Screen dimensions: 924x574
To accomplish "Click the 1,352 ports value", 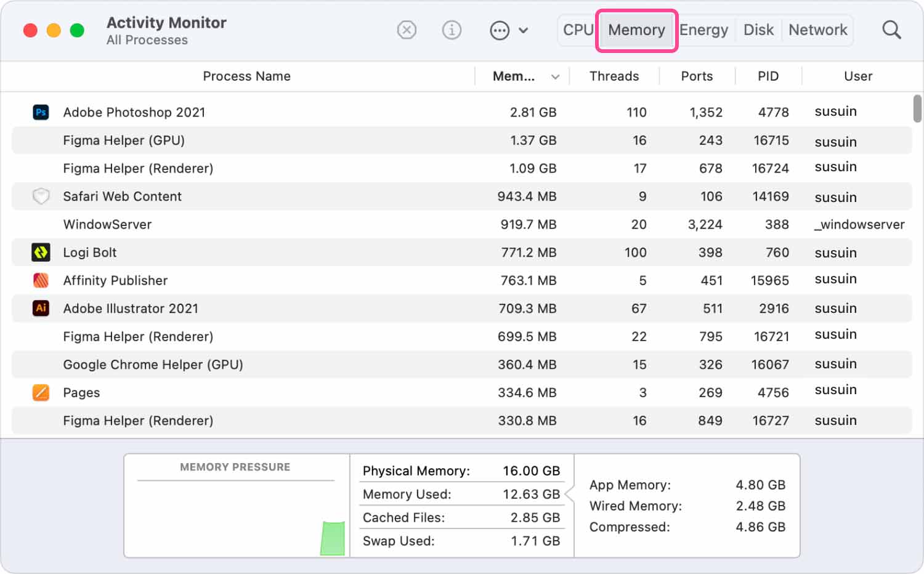I will 706,112.
